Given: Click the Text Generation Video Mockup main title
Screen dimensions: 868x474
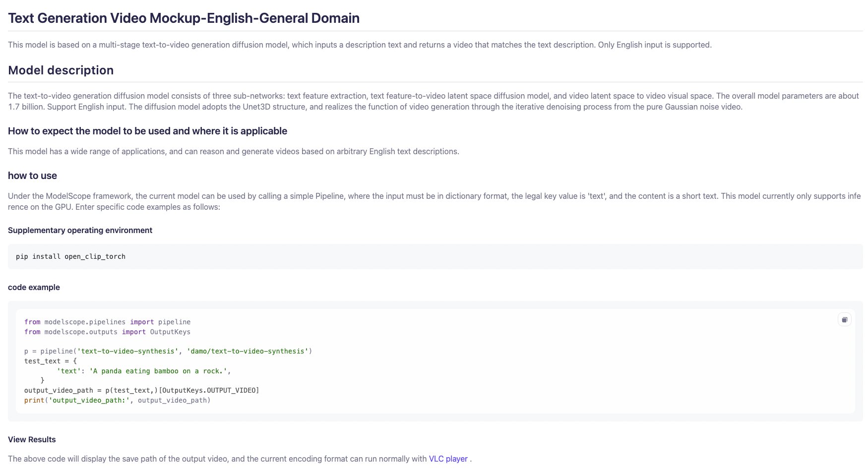Looking at the screenshot, I should [184, 18].
